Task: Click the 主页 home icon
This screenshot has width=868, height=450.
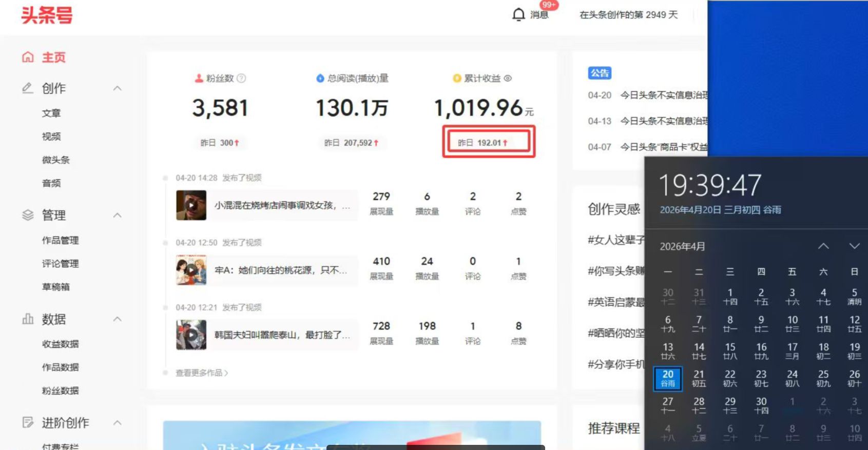Action: point(28,57)
